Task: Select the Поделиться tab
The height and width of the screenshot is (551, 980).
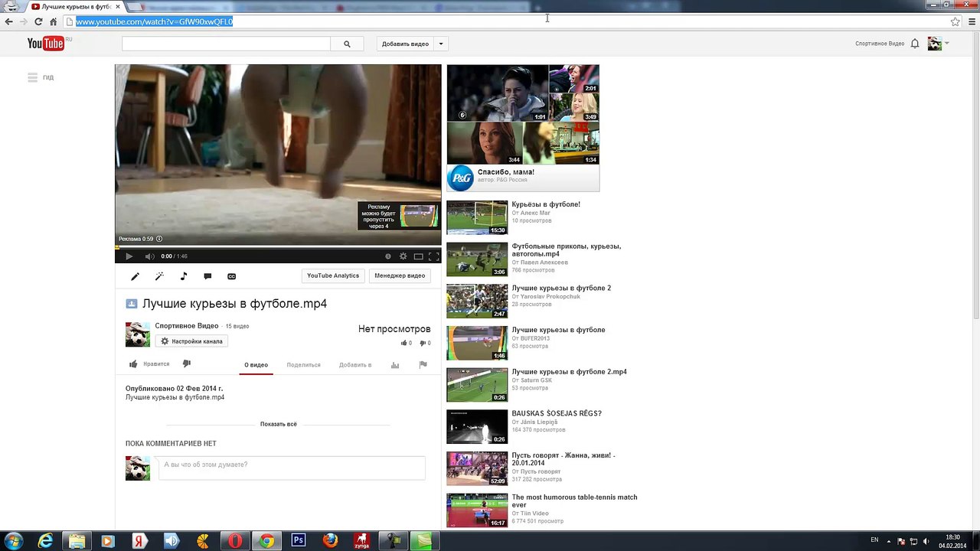Action: [303, 365]
